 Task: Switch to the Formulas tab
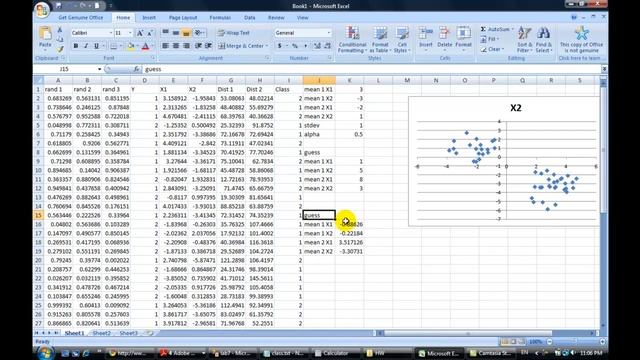220,18
